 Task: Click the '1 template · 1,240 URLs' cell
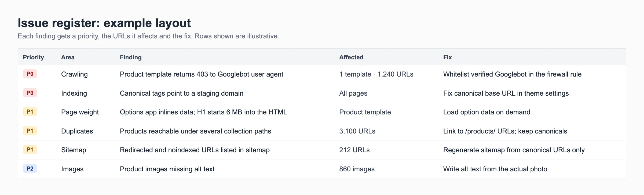tap(376, 74)
